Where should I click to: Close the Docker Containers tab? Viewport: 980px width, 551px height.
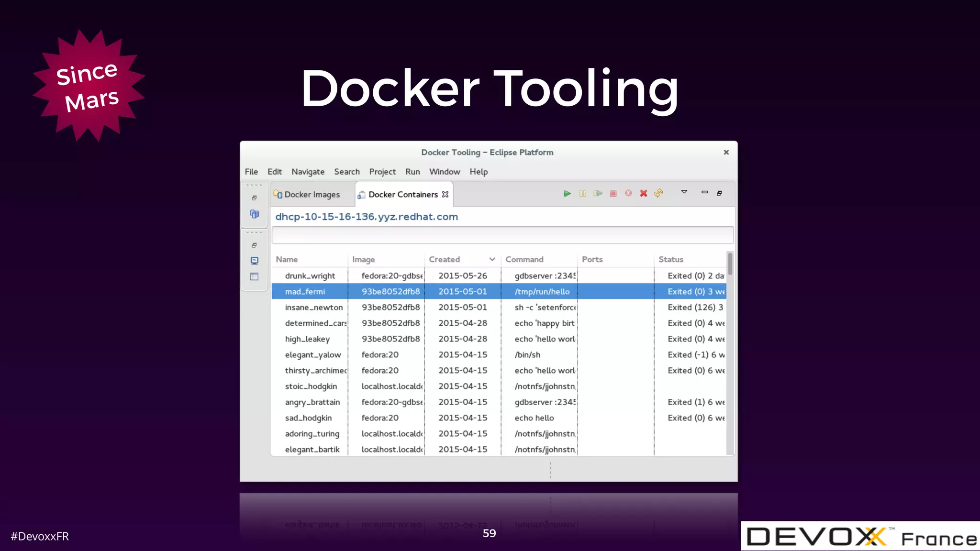(445, 194)
